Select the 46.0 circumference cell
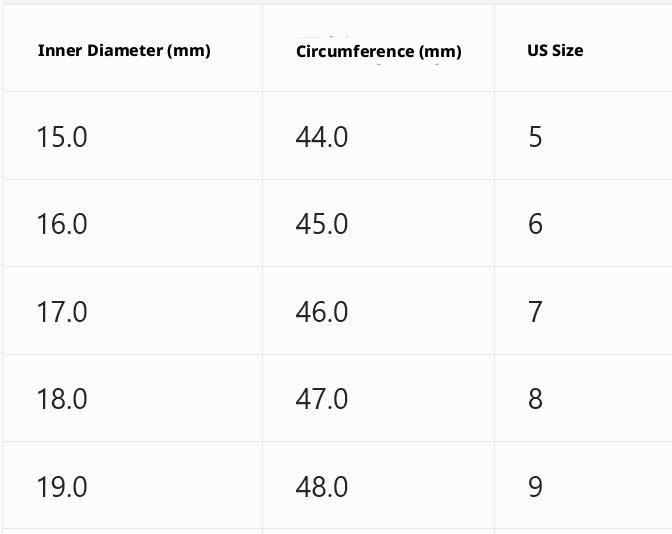 (x=322, y=311)
